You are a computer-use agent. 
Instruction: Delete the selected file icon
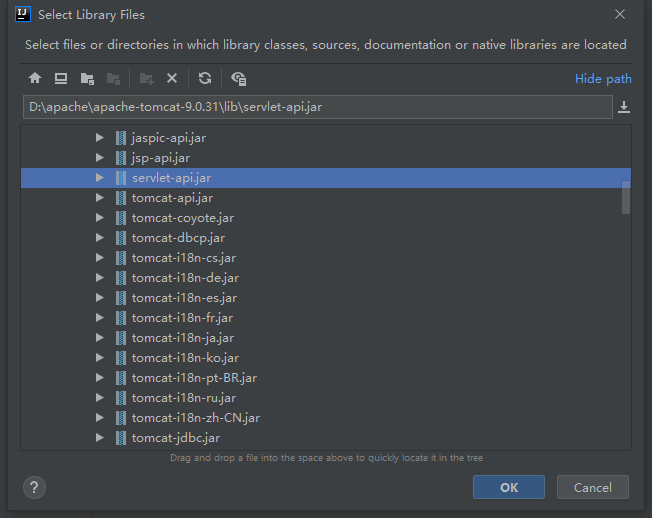point(172,78)
